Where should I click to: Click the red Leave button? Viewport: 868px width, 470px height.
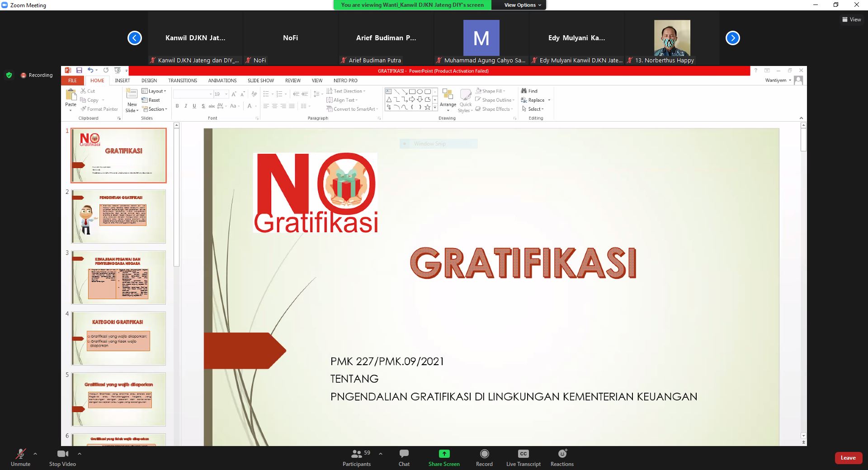point(848,458)
